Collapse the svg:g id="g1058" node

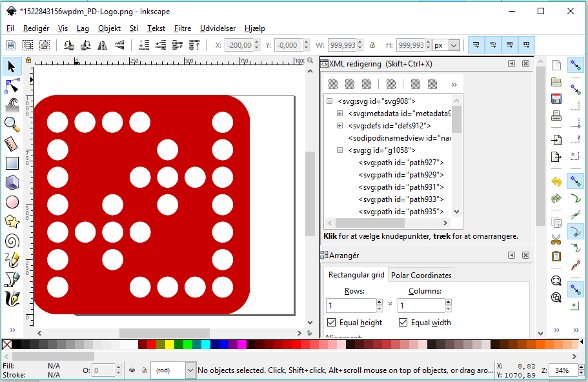tap(340, 150)
